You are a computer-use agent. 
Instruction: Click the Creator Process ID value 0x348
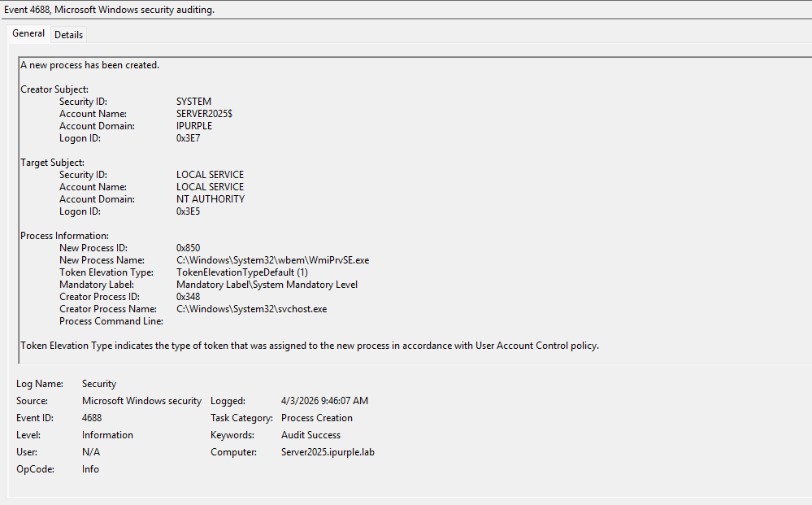point(189,297)
